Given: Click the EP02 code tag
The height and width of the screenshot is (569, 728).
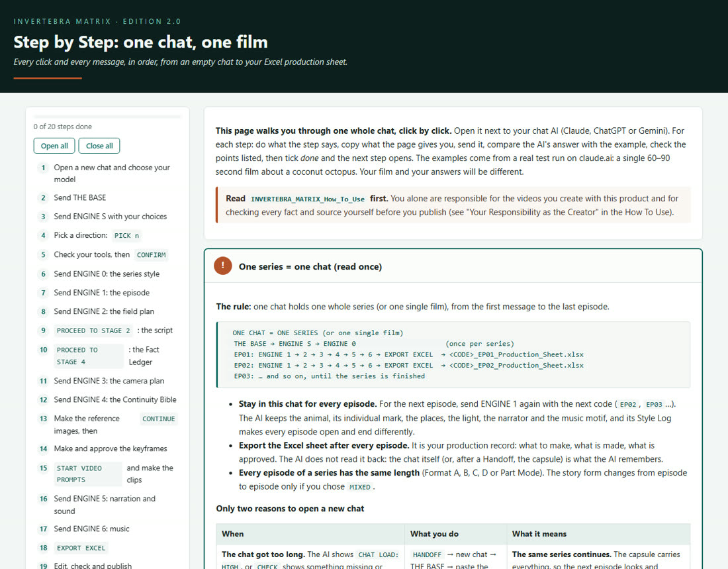Looking at the screenshot, I should click(x=627, y=405).
